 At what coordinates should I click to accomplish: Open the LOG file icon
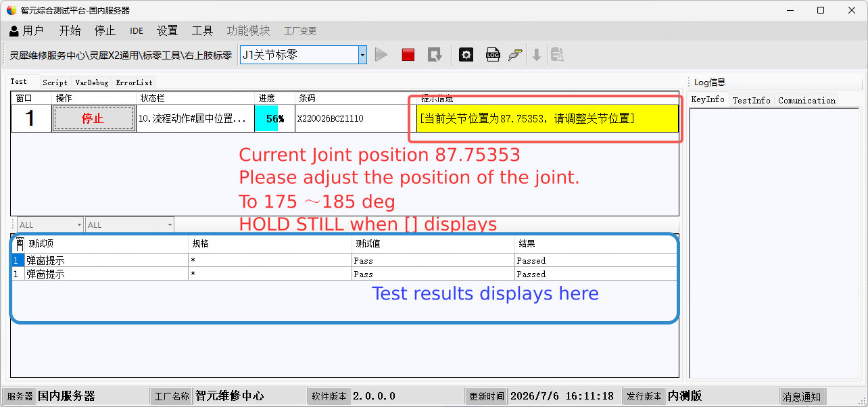coord(493,55)
